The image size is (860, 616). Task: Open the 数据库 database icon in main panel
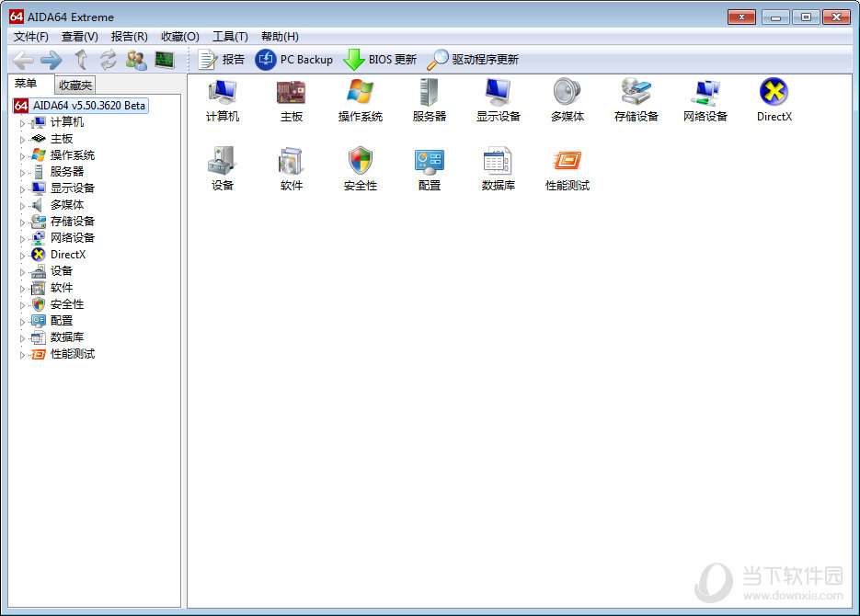(498, 162)
